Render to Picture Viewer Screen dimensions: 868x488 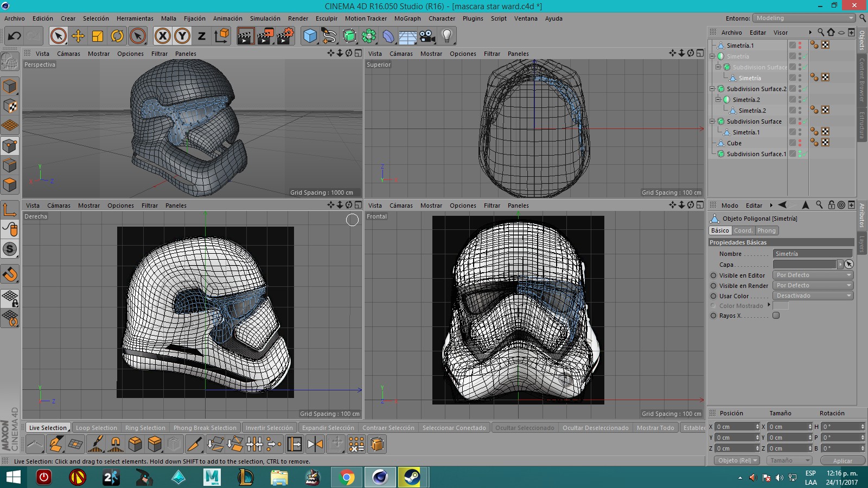click(265, 36)
